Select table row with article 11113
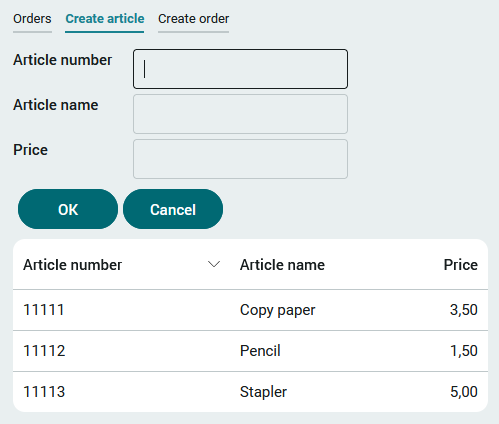 point(250,392)
